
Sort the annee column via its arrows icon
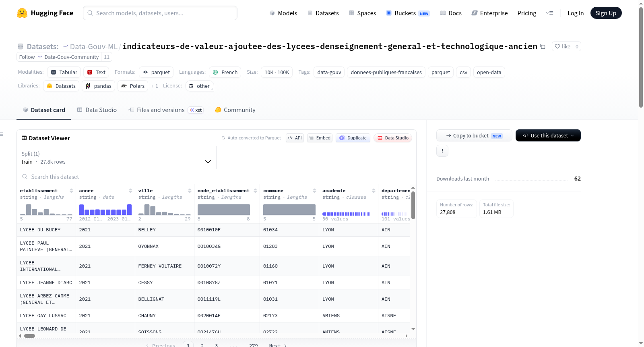tap(130, 191)
